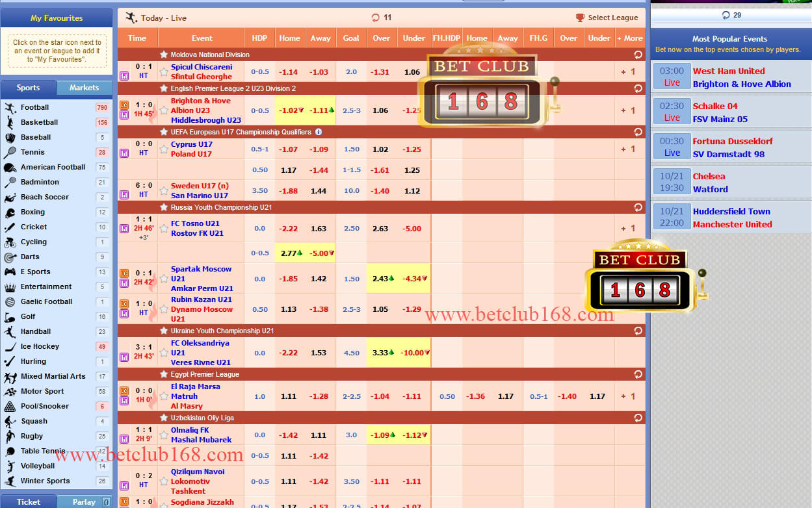Favourite Rubin Kazan U21 match

coord(164,309)
